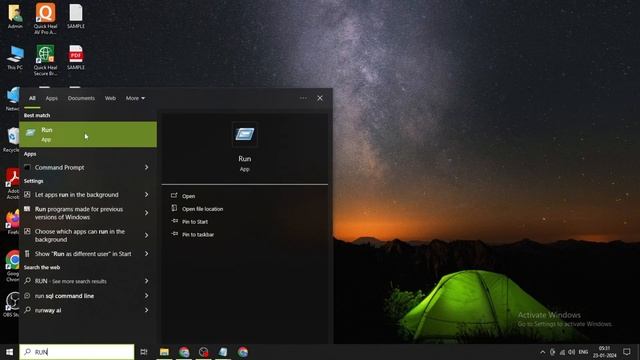Open the notepad-like app icon in taskbar
Viewport: 640px width, 360px height.
(x=223, y=352)
